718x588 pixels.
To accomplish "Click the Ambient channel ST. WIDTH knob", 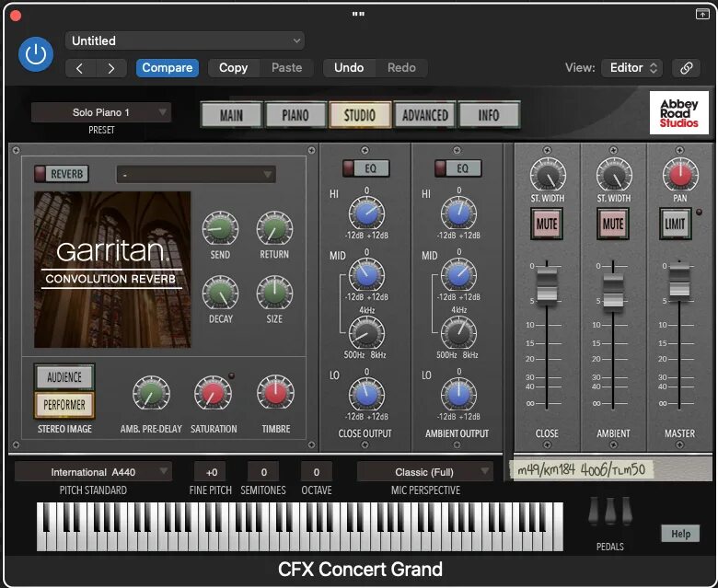I will (614, 175).
